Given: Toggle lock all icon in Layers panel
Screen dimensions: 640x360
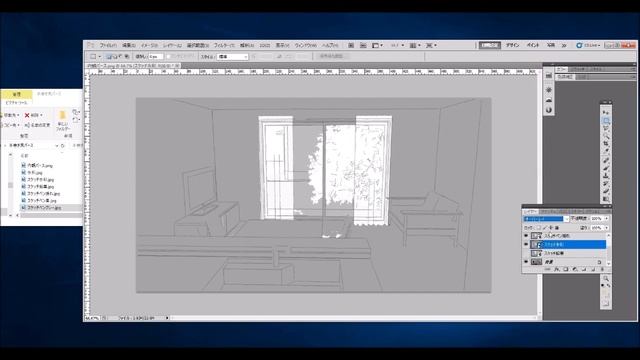Looking at the screenshot, I should (557, 228).
